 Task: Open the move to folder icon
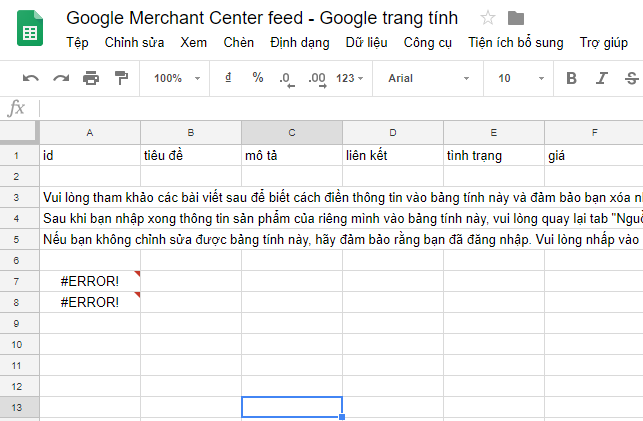[x=516, y=18]
